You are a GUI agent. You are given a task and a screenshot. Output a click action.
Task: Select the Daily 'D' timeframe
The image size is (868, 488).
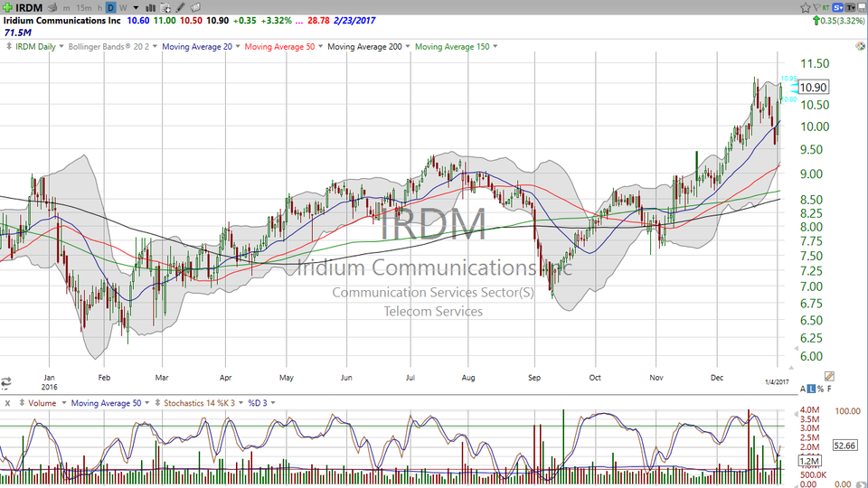point(110,8)
